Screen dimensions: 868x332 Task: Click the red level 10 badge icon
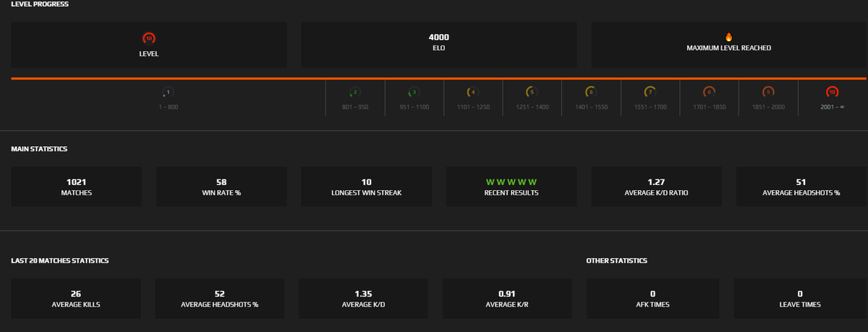coord(149,38)
